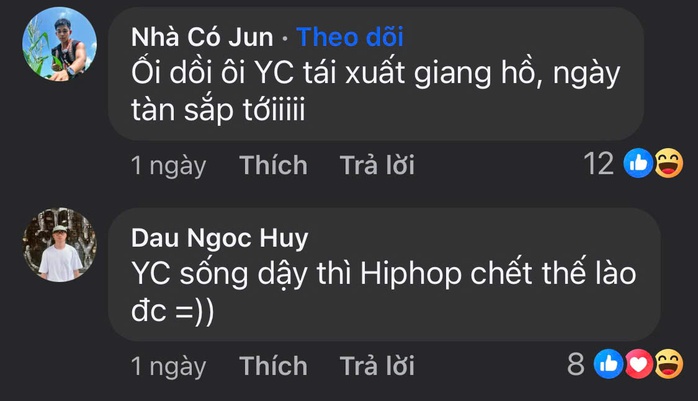Click the blue like reaction icon on Nhà Có Jun's comment
Image resolution: width=698 pixels, height=401 pixels.
tap(638, 164)
